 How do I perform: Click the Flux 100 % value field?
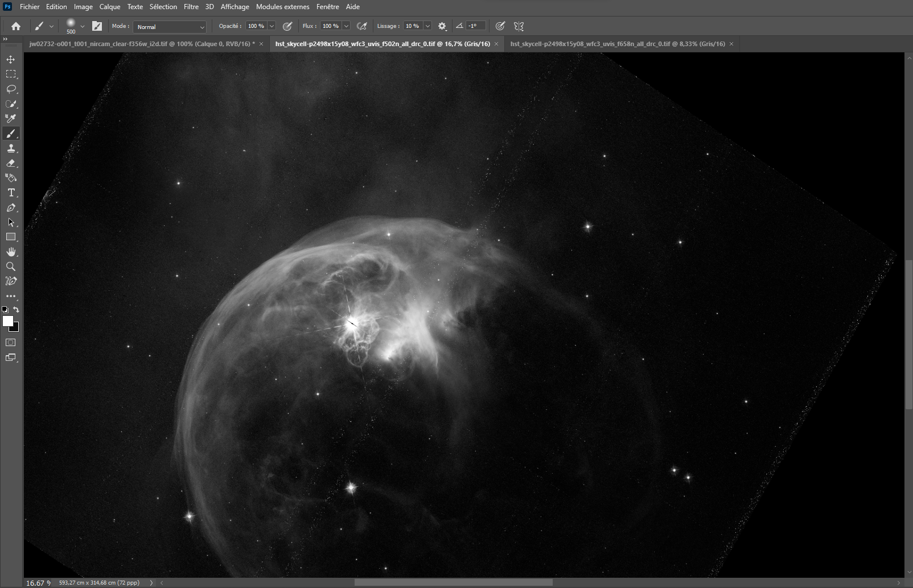pos(331,26)
